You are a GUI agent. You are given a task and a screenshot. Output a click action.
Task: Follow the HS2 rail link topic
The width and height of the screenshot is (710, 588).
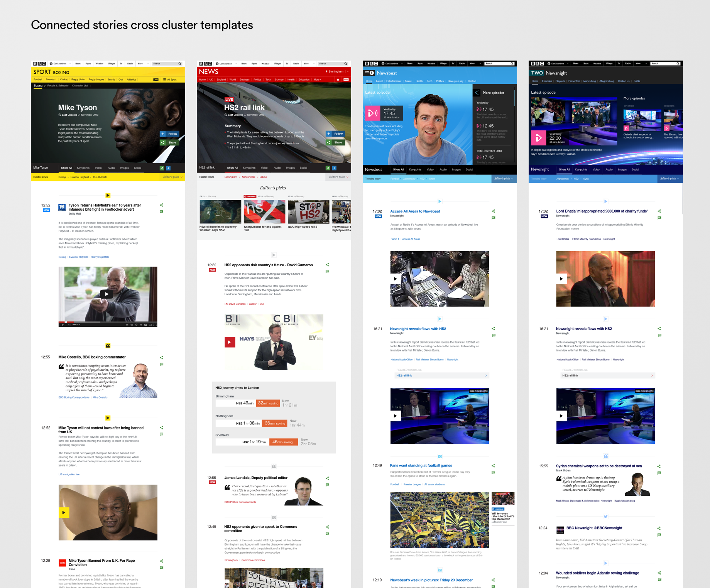point(335,134)
